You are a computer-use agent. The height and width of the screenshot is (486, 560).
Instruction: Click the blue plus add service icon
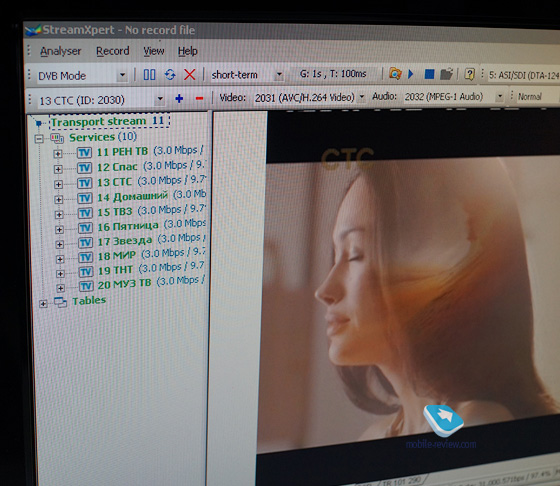point(179,98)
